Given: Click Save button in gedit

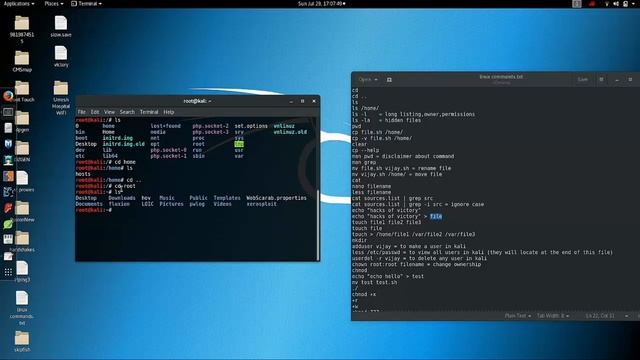Looking at the screenshot, I should [x=583, y=80].
